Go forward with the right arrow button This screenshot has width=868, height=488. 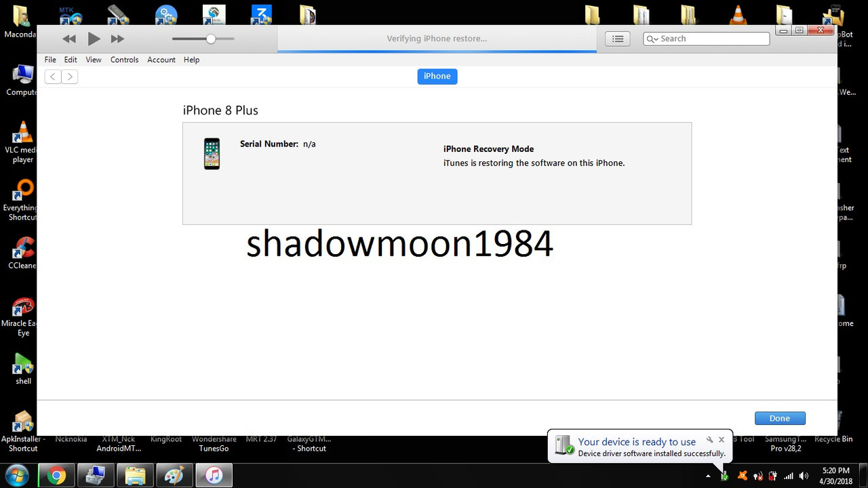pos(69,77)
